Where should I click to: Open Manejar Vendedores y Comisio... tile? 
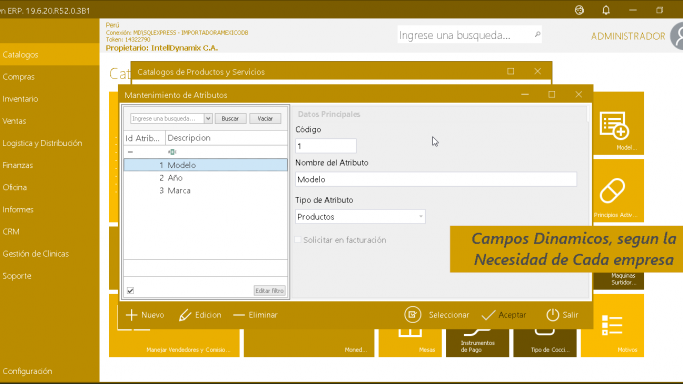pos(174,343)
